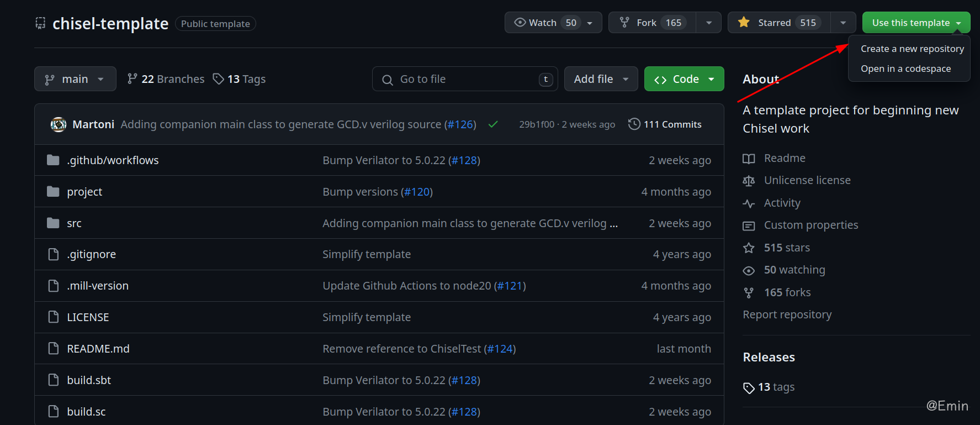Viewport: 980px width, 425px height.
Task: Click the code brackets icon on Code button
Action: click(x=660, y=80)
